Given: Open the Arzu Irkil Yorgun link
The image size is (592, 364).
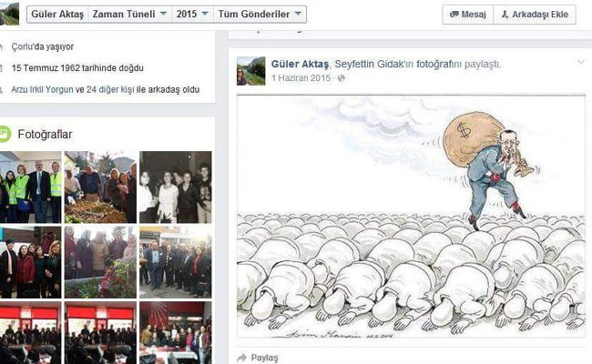Looking at the screenshot, I should click(42, 90).
